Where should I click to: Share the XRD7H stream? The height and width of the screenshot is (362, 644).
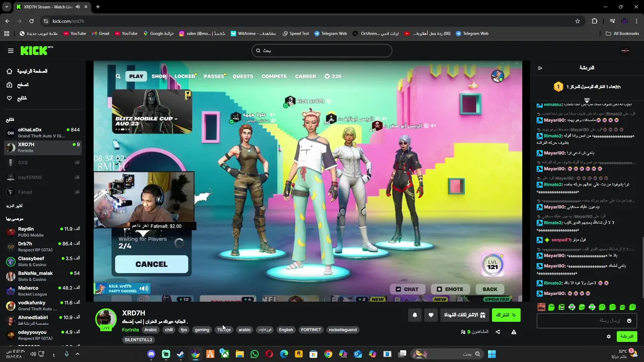click(498, 332)
